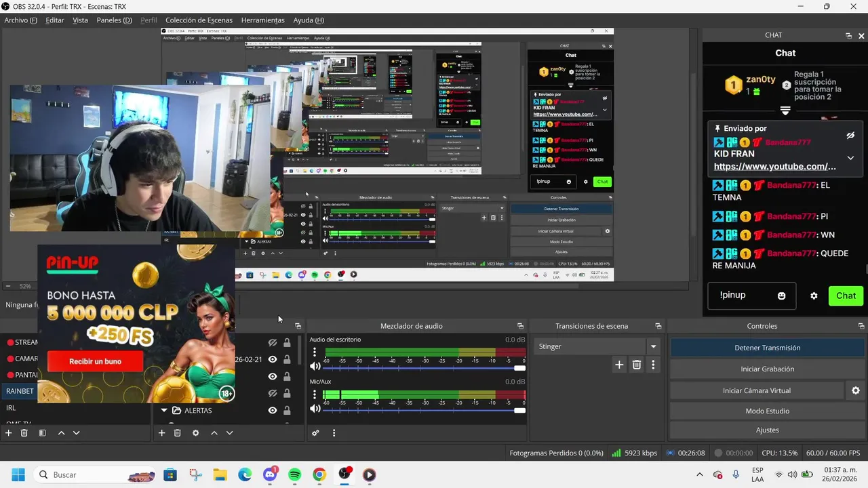Move scene up with the arrow icon
Viewport: 868px width, 488px height.
pos(61,432)
